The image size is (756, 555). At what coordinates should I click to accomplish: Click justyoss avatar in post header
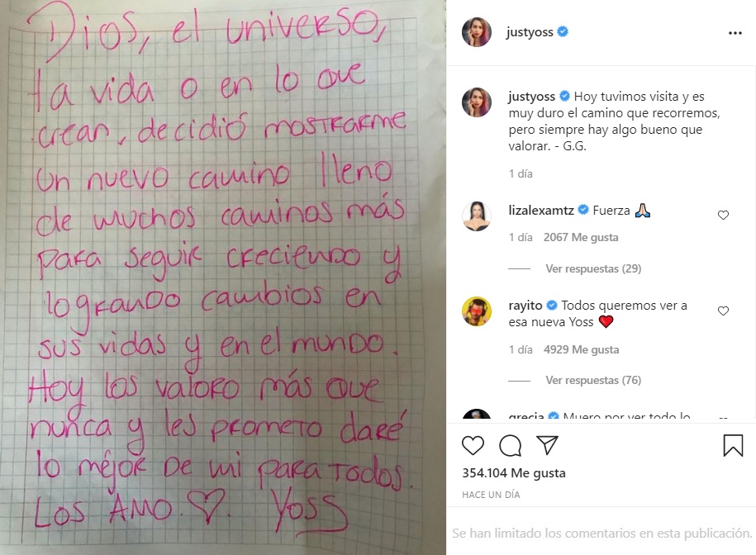tap(477, 31)
